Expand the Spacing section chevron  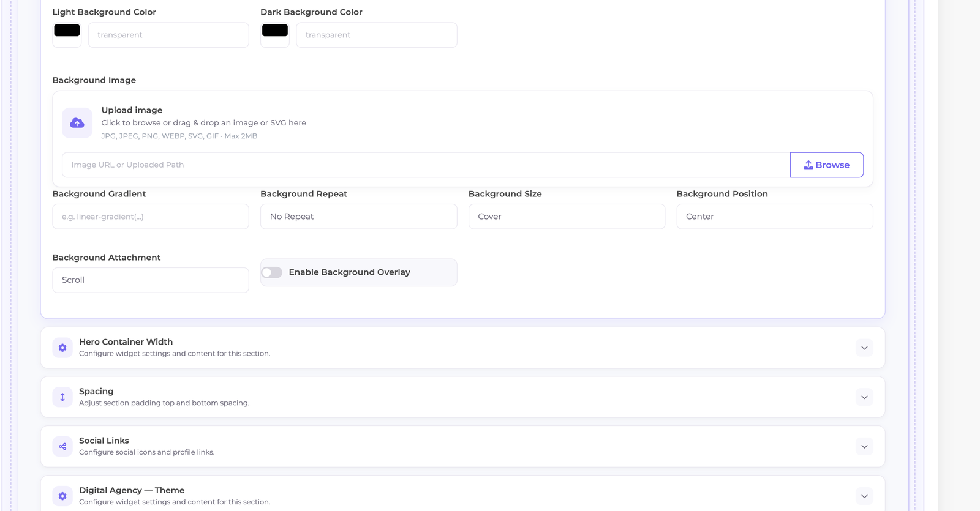[x=864, y=397]
